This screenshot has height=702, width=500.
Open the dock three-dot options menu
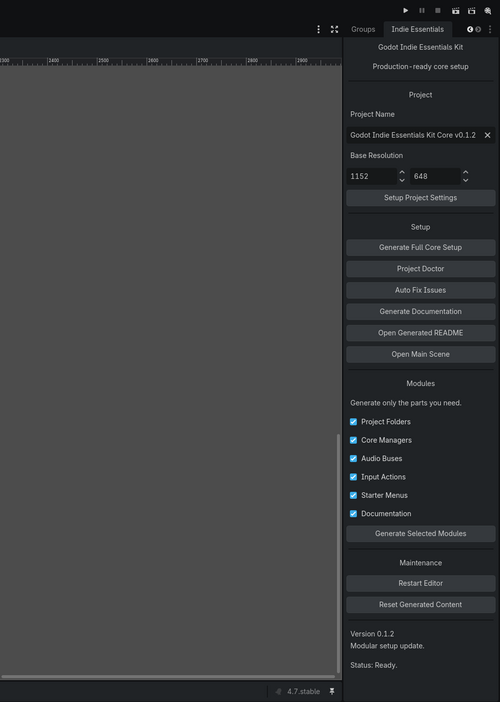[490, 29]
